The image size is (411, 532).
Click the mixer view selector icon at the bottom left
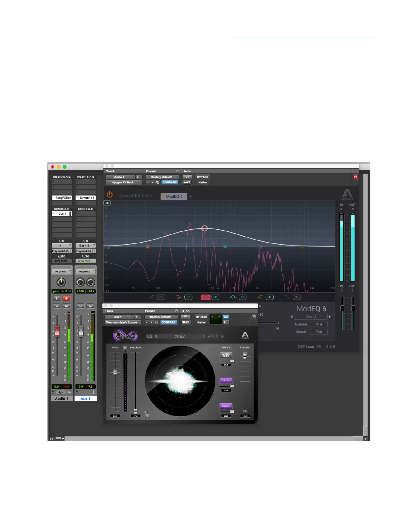click(59, 439)
